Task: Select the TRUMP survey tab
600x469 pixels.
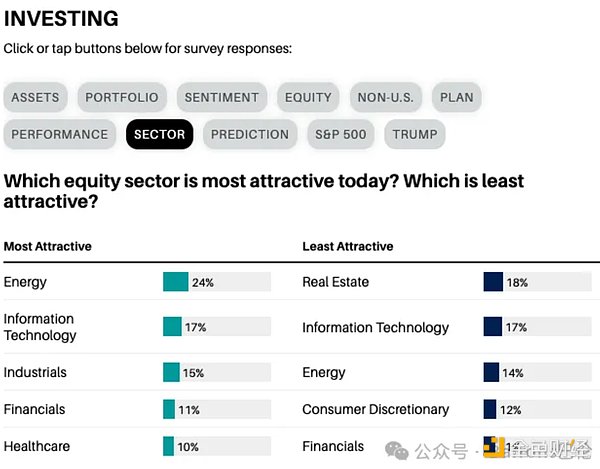Action: (x=414, y=134)
